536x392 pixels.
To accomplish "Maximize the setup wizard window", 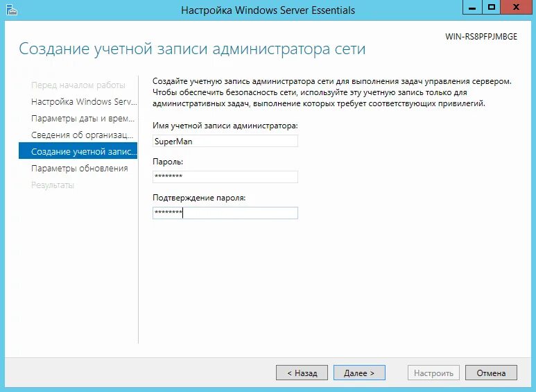I will point(491,8).
